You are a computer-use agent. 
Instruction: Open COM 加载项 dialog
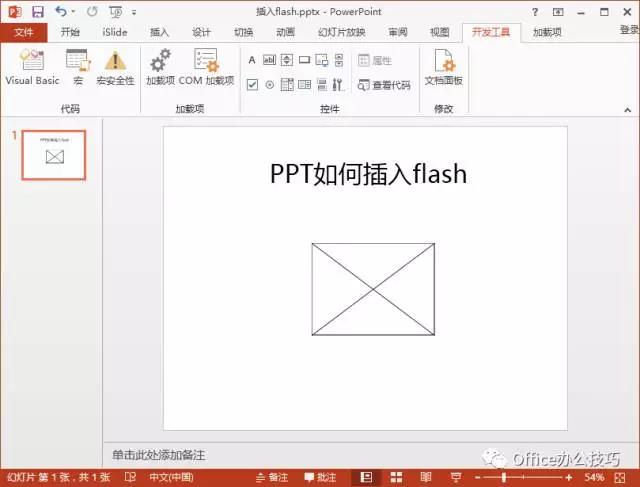tap(206, 67)
